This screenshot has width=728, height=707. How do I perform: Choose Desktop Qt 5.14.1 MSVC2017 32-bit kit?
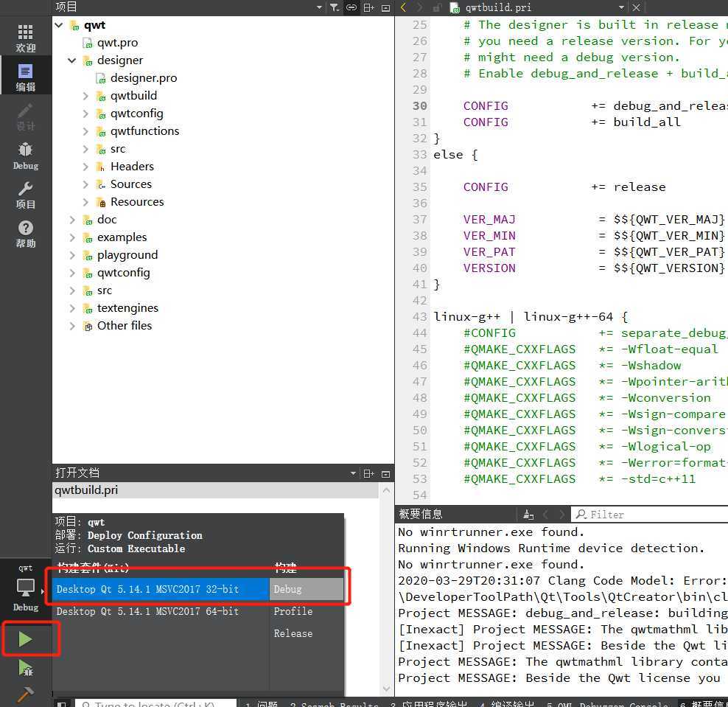coord(161,589)
